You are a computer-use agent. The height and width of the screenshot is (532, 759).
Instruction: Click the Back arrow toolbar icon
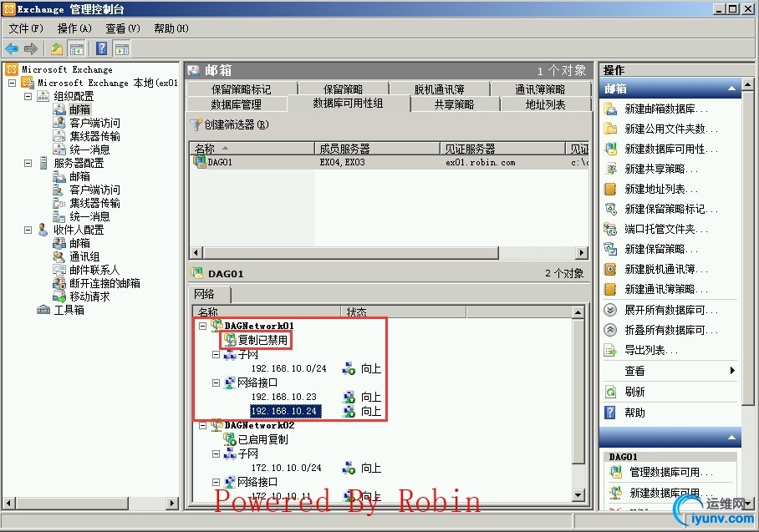12,48
